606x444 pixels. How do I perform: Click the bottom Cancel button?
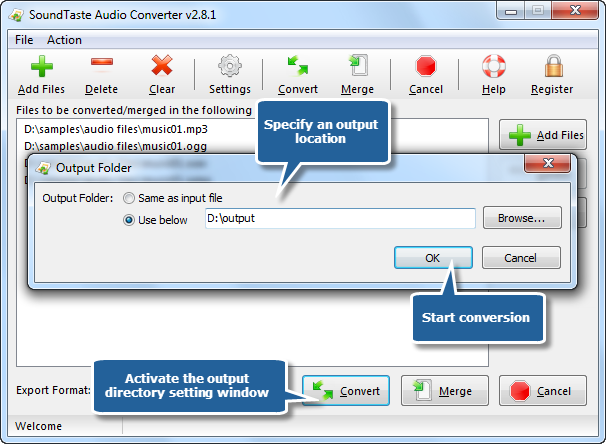pos(543,391)
